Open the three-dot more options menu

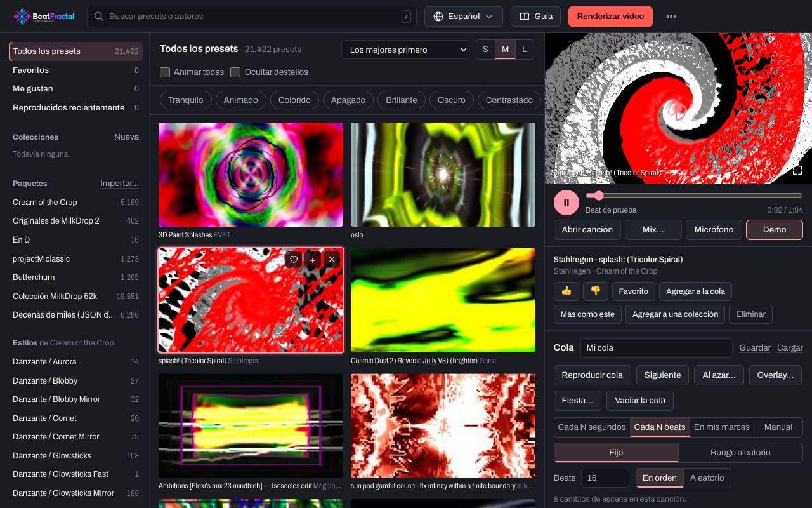pos(671,17)
